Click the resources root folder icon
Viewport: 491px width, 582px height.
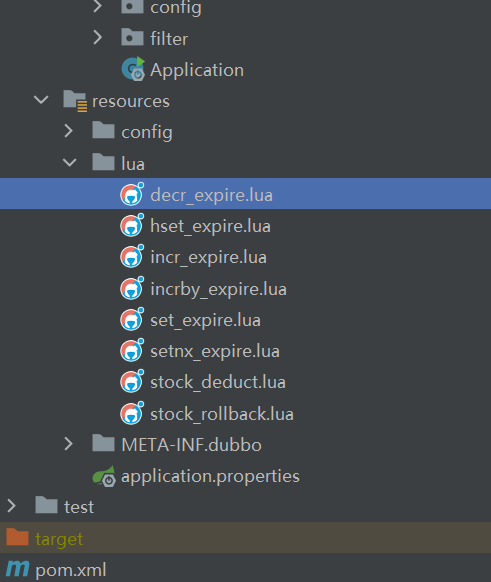pos(75,101)
